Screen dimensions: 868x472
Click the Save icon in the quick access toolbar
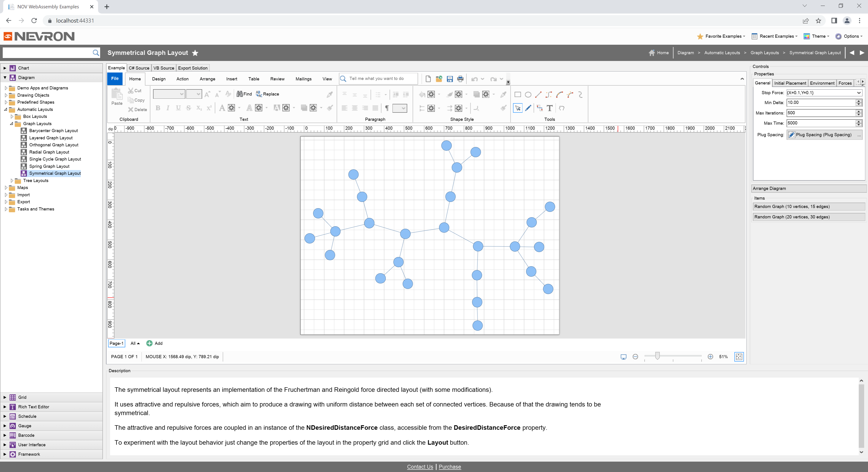450,79
